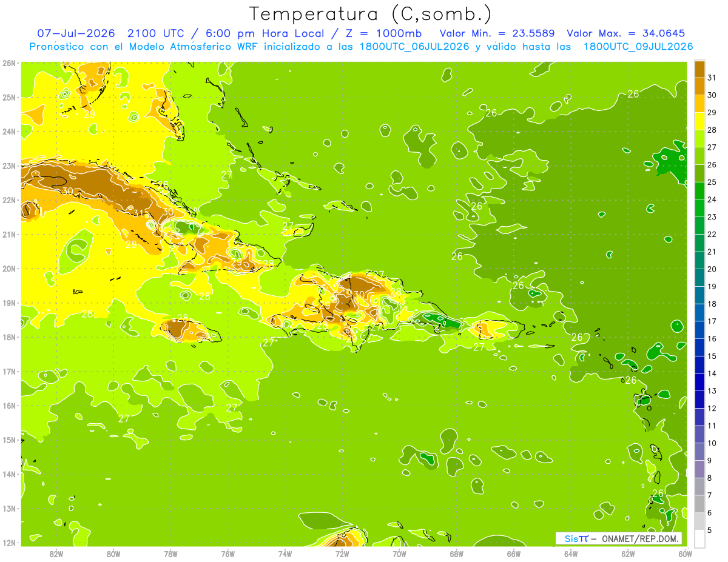Click the orange colorbar segment between 29 and 30
Screen dimensions: 728x562
(699, 103)
